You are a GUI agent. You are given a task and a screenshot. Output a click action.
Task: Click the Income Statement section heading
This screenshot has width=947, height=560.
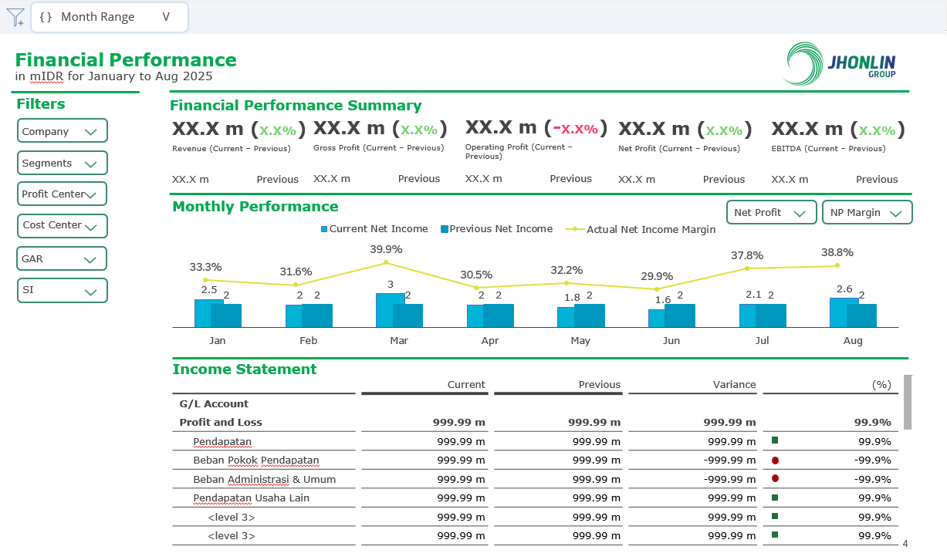point(245,369)
